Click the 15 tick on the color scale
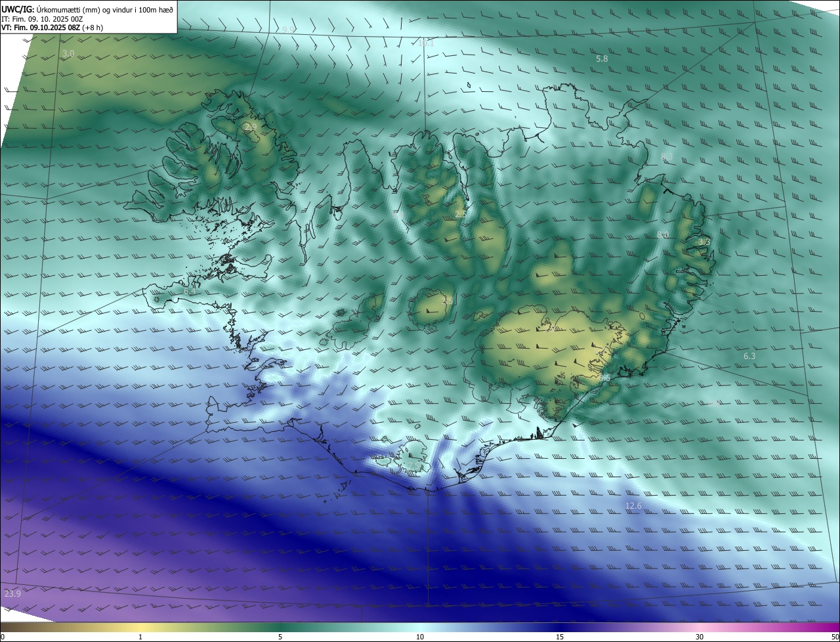This screenshot has width=840, height=642. pyautogui.click(x=560, y=637)
